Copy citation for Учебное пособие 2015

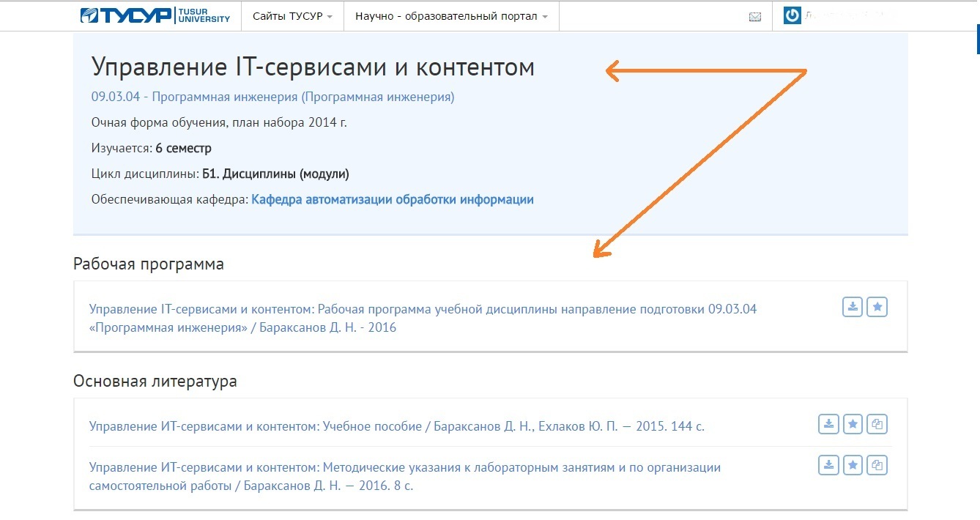click(877, 423)
